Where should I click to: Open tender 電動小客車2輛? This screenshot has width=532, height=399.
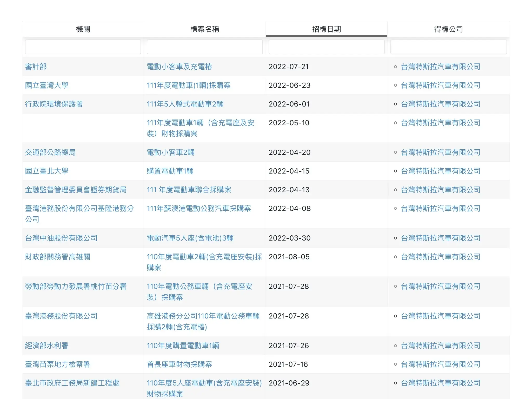pos(171,152)
